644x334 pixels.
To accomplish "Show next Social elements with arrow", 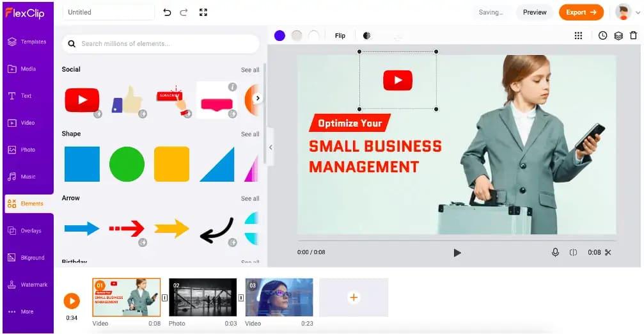I will [258, 98].
